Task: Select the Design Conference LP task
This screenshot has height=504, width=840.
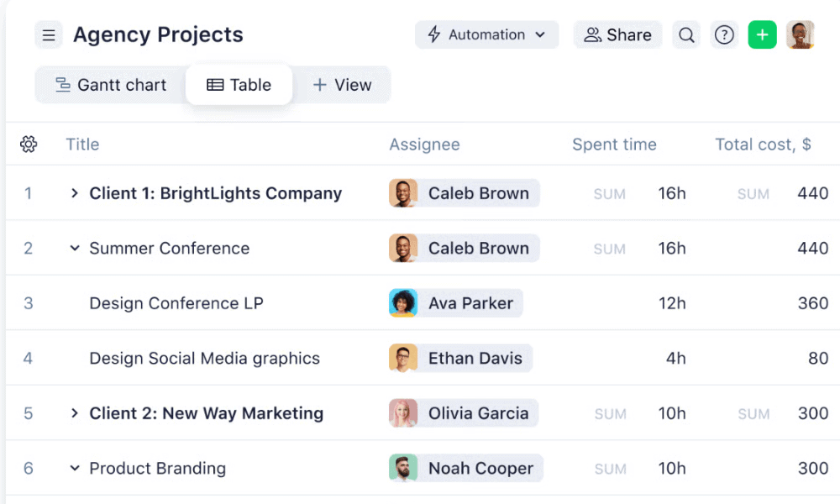Action: pyautogui.click(x=176, y=303)
